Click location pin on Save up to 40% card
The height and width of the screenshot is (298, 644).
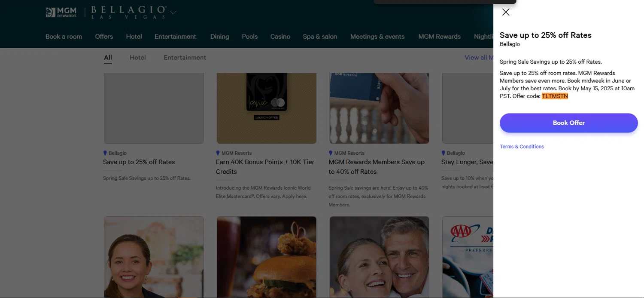[331, 153]
